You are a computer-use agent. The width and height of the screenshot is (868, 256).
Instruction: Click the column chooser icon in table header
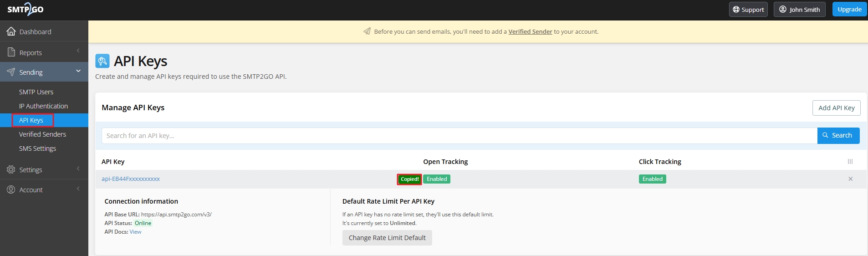850,162
